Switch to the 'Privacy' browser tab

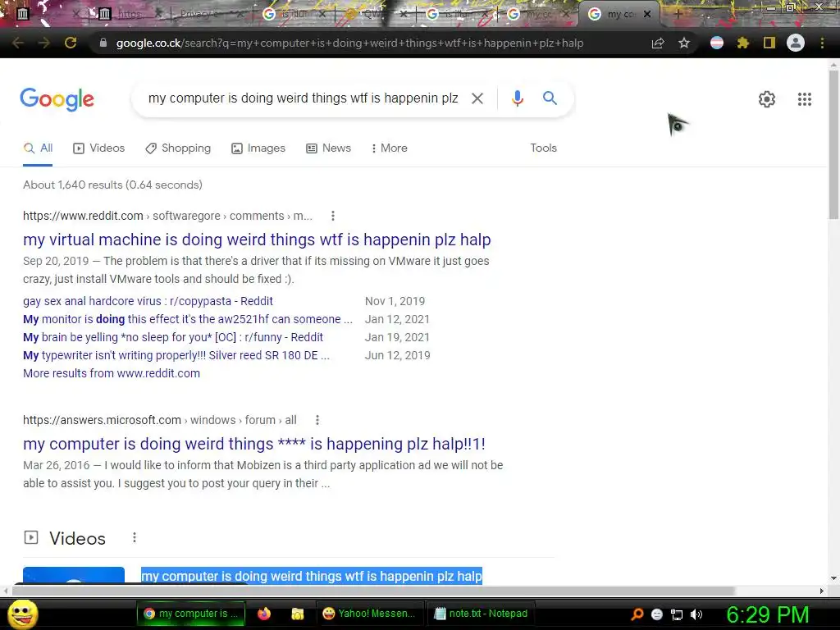pos(206,15)
